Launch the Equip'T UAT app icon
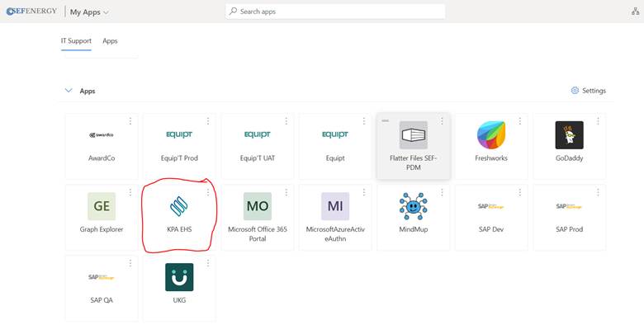 pos(257,134)
